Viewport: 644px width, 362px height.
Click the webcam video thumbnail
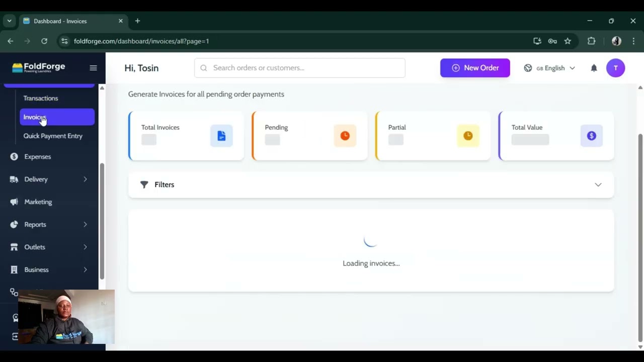pos(66,317)
